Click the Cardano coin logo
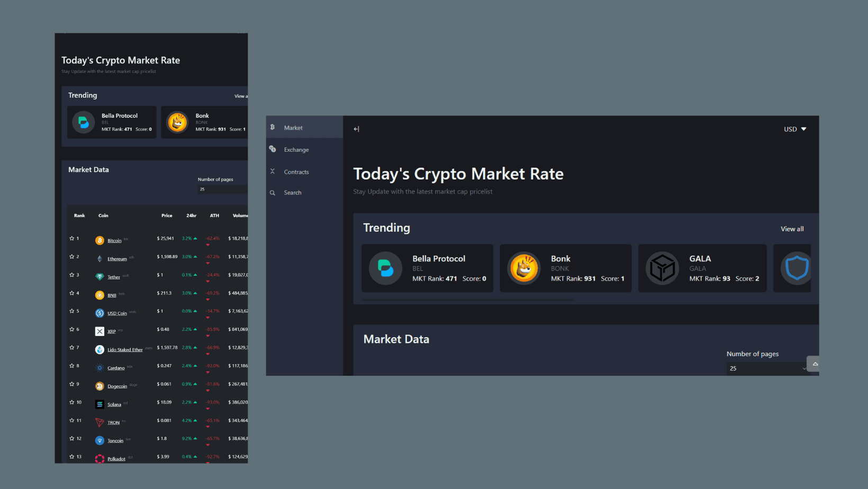This screenshot has width=868, height=489. (x=100, y=368)
